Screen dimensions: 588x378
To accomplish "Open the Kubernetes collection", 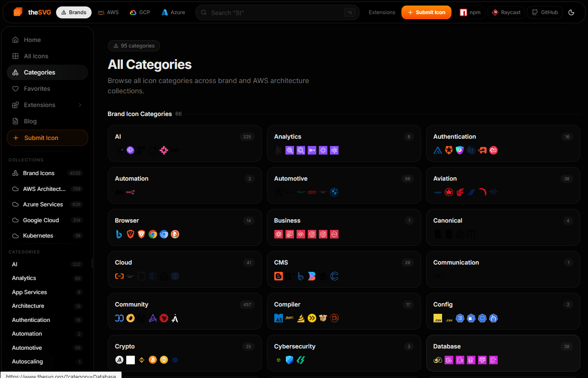I will coord(38,236).
